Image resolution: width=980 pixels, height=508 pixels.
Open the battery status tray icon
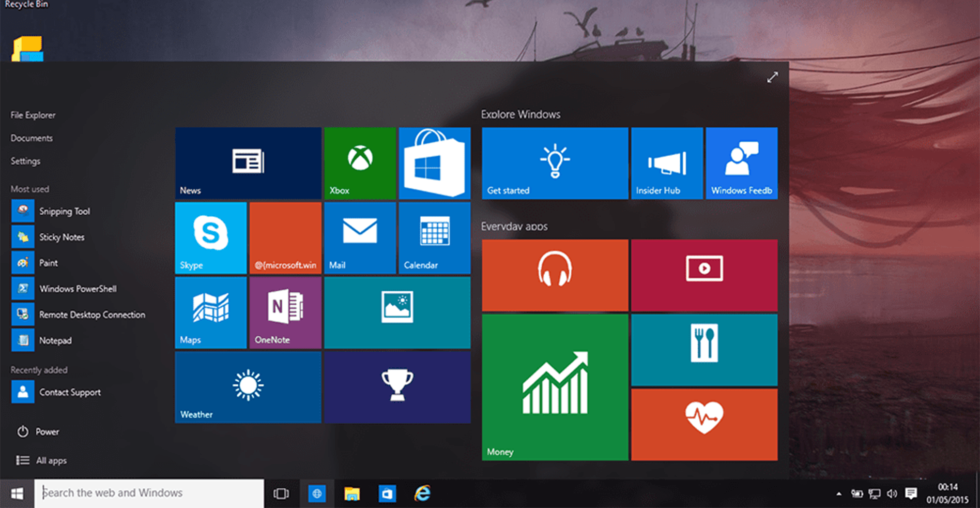tap(857, 494)
